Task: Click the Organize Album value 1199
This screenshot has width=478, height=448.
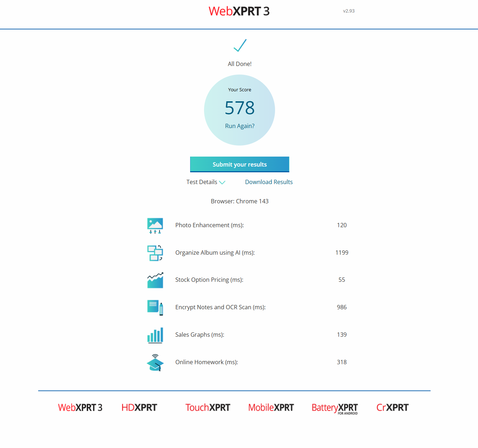Action: tap(342, 253)
